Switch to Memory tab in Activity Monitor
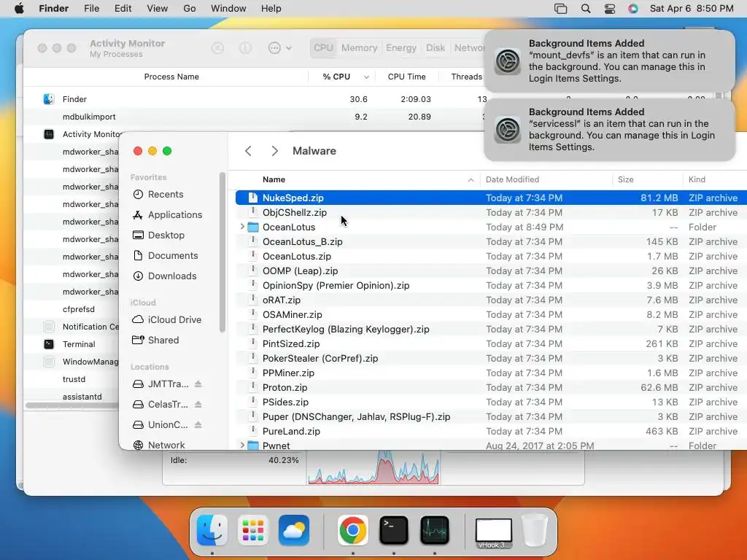The image size is (747, 560). [359, 48]
